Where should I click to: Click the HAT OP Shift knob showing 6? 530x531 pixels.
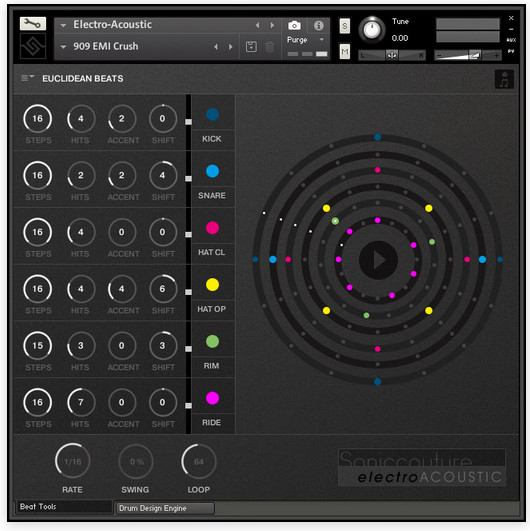(x=163, y=289)
